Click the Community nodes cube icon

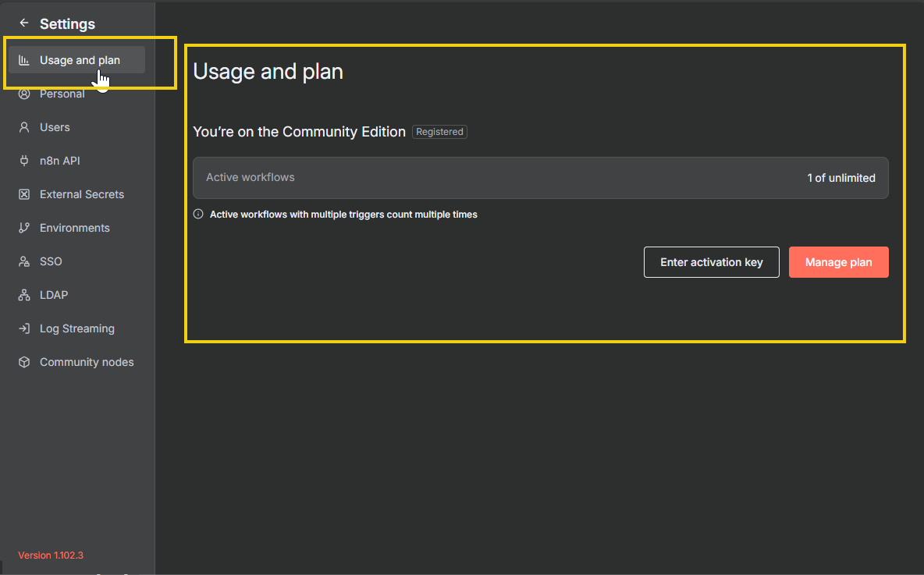tap(24, 362)
